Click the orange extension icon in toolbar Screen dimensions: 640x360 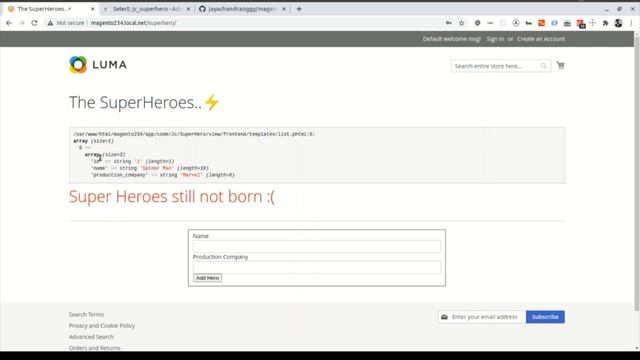point(542,23)
